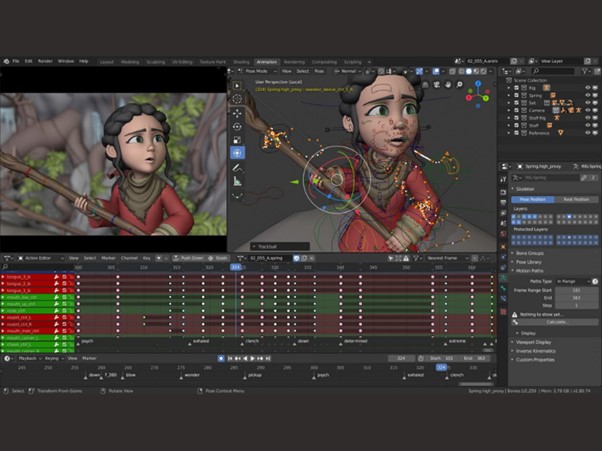Open the Tool properties tab icon

tap(503, 179)
